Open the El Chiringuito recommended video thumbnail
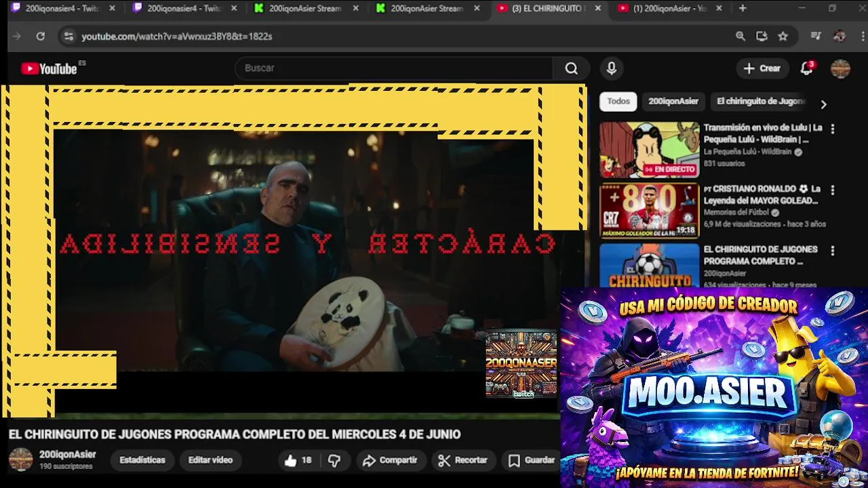The height and width of the screenshot is (488, 868). tap(649, 265)
